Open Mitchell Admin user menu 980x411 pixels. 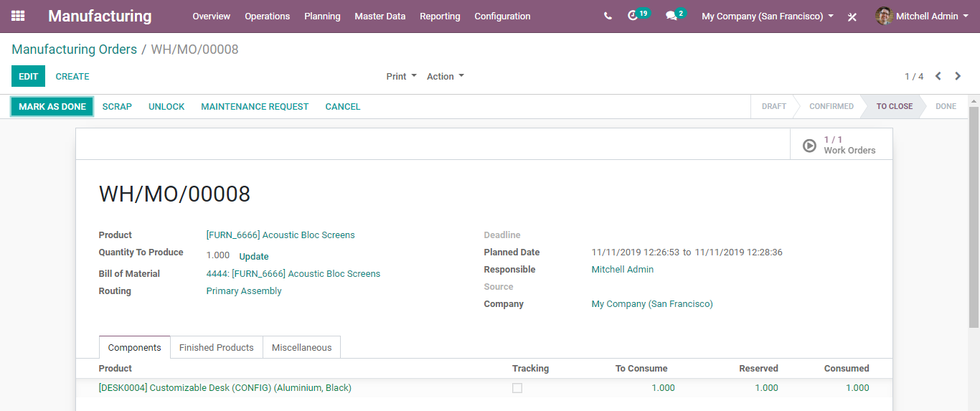click(x=920, y=16)
